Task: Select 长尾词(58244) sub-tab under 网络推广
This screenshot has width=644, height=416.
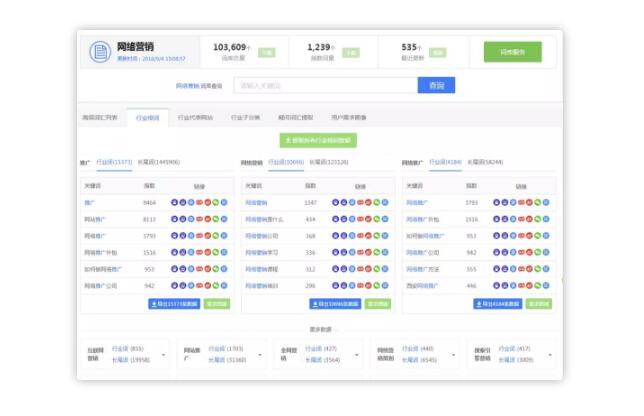Action: click(485, 162)
